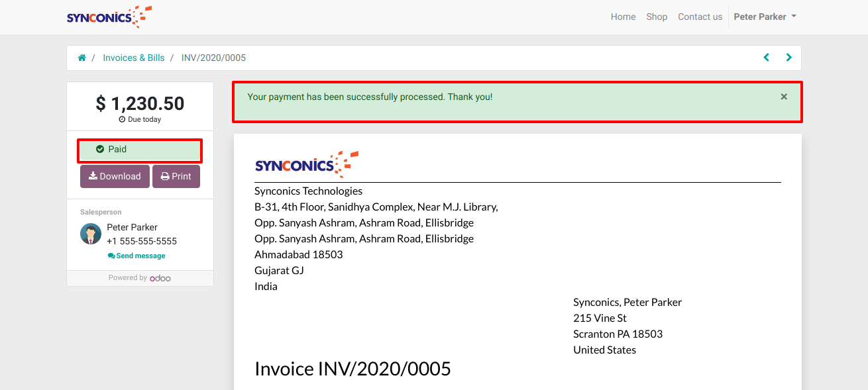Click the Synconics logo on the invoice
This screenshot has height=390, width=868.
(x=306, y=164)
